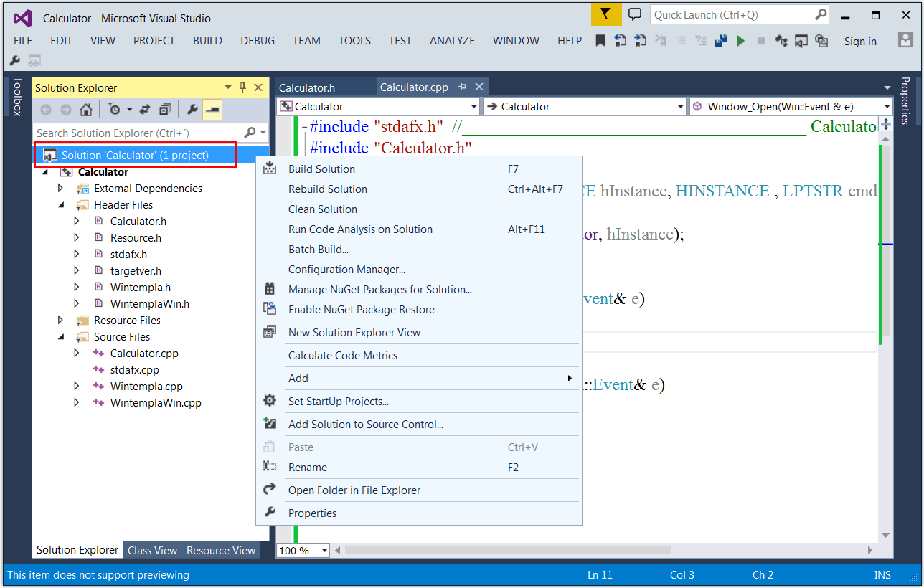This screenshot has width=924, height=588.
Task: Expand the Calculator.h tree node
Action: [x=77, y=222]
